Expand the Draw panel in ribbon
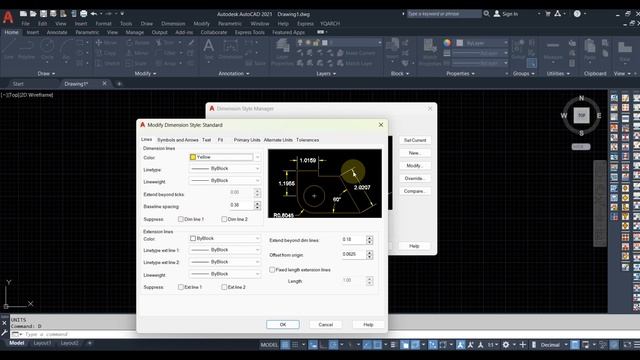Screen dimensions: 640x360 46,73
